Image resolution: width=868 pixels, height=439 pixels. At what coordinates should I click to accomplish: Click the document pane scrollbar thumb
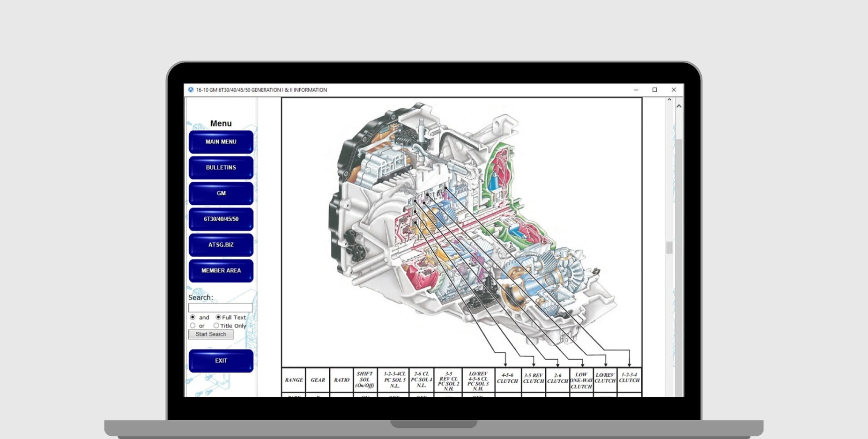pos(669,247)
